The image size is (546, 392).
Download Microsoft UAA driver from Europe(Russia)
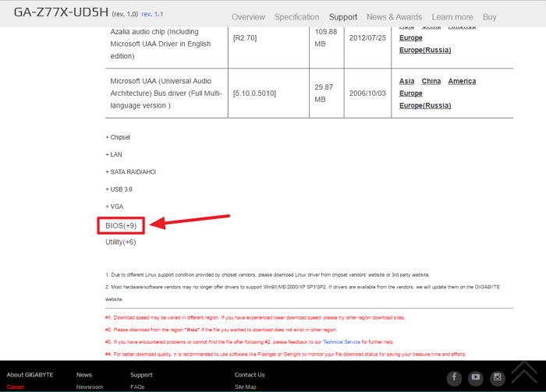[425, 105]
